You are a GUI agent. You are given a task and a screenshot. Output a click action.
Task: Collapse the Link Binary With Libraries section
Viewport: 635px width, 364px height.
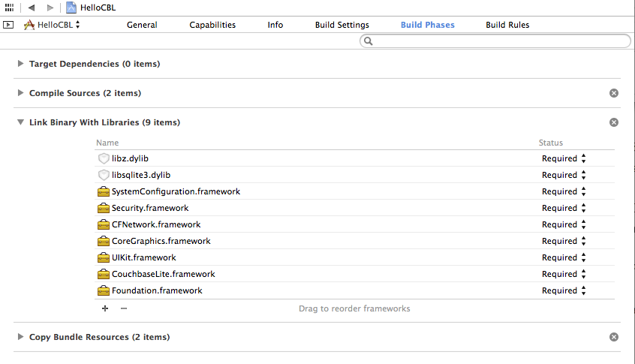20,122
